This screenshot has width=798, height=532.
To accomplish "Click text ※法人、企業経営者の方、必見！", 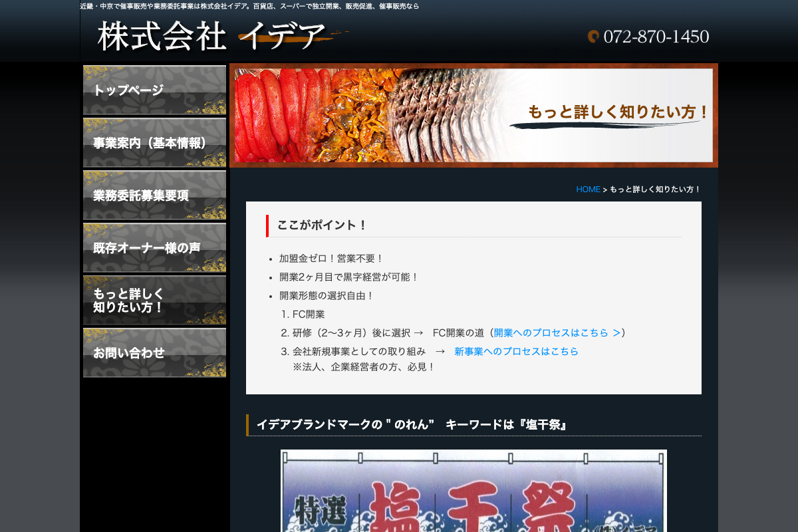I will (x=364, y=367).
